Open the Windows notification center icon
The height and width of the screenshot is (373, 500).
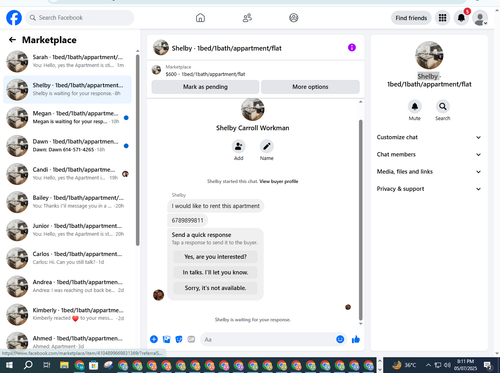pos(488,365)
